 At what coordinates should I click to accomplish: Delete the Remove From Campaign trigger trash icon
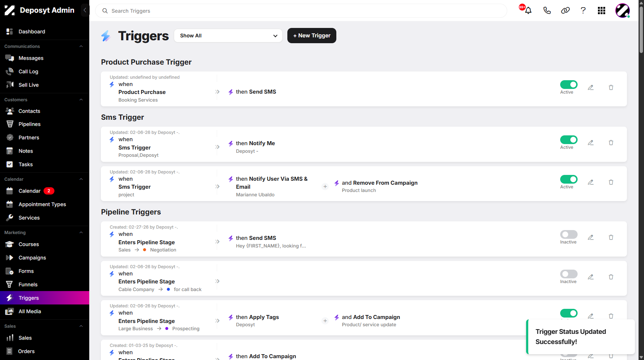click(x=611, y=182)
